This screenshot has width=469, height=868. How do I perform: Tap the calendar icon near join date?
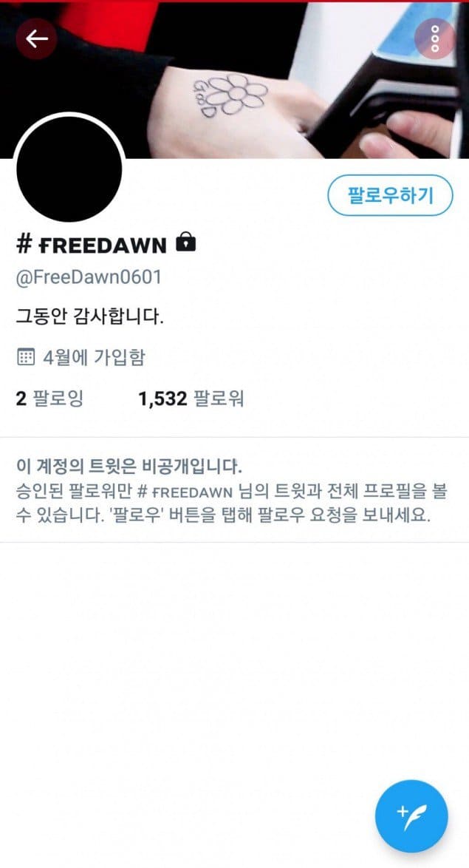(25, 357)
